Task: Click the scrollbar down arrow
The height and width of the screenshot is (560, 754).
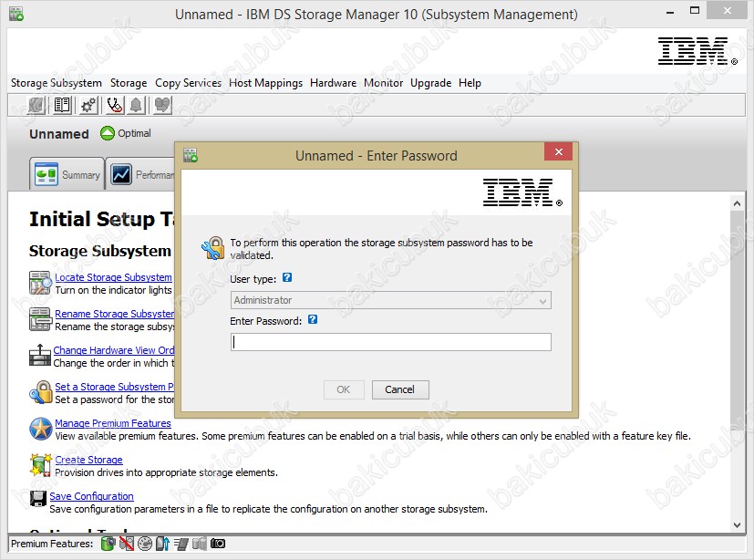Action: point(737,525)
